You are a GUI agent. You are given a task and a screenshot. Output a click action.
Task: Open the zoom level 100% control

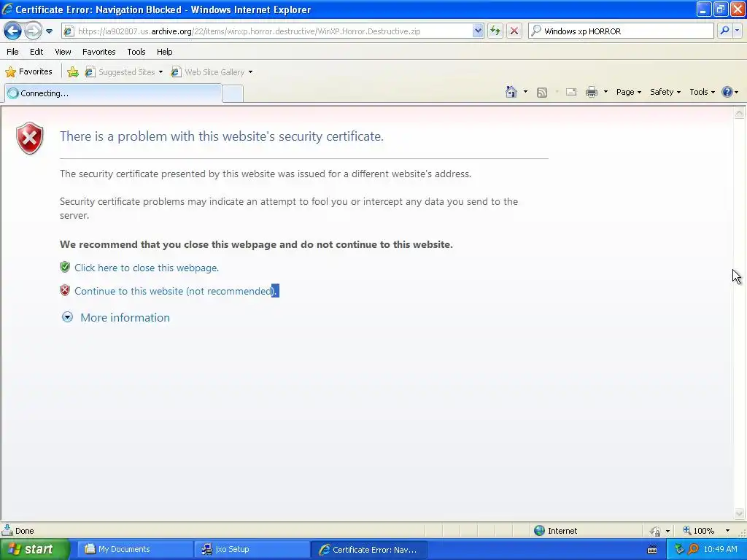pos(698,531)
